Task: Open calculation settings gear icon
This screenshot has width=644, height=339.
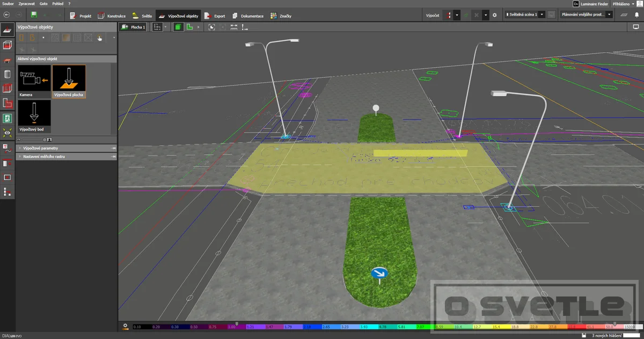Action: click(495, 15)
